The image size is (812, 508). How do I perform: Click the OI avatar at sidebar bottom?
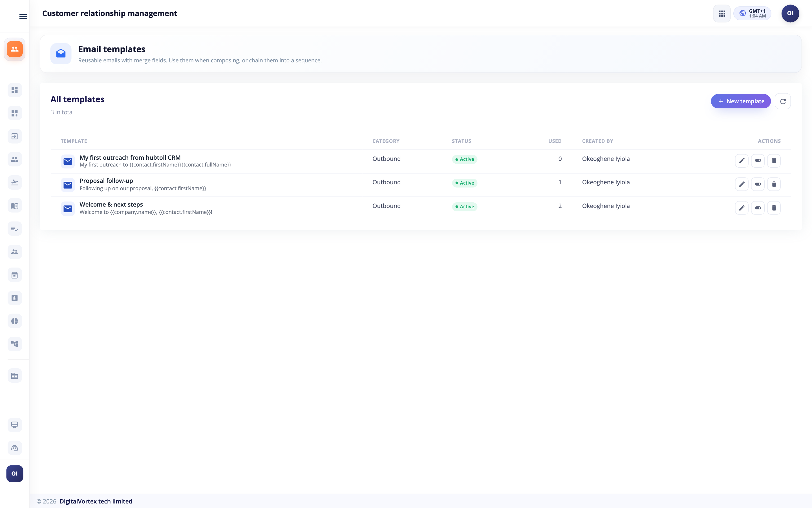click(15, 474)
